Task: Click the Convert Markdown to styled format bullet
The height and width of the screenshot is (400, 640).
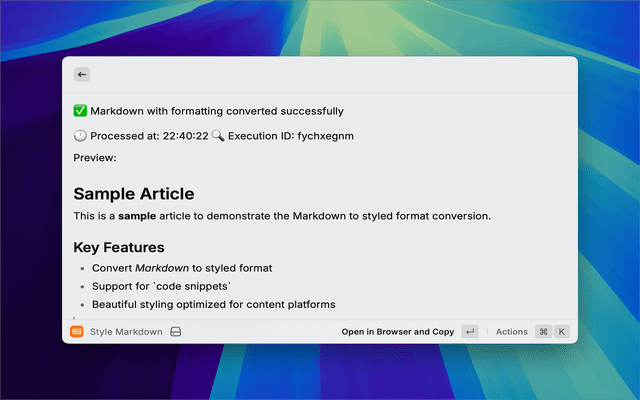Action: 182,268
